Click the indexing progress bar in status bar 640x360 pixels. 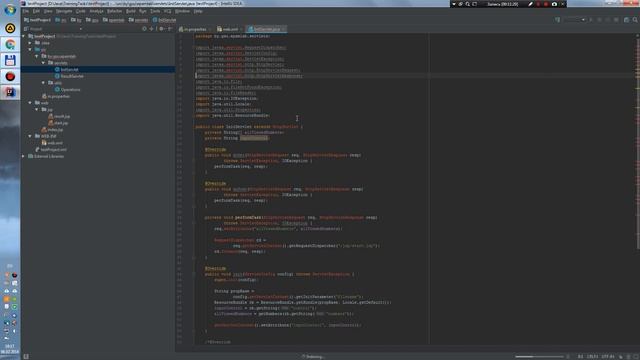(539, 357)
